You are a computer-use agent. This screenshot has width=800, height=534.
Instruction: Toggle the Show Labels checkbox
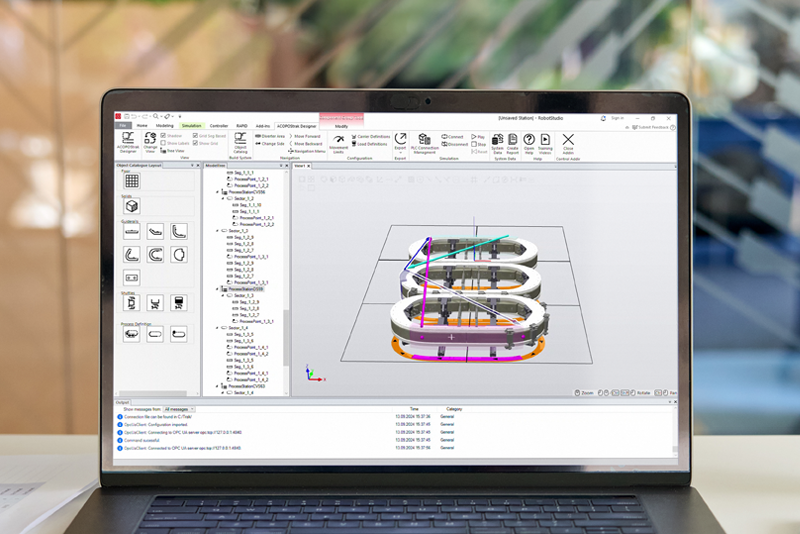164,143
